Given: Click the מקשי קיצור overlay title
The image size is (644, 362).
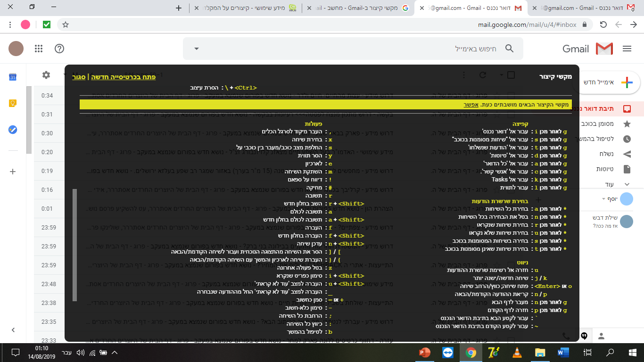Looking at the screenshot, I should point(555,76).
